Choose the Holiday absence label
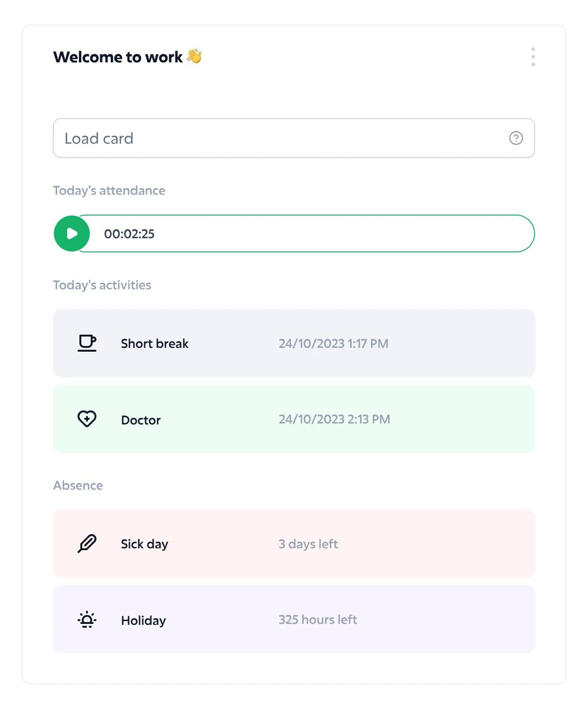The width and height of the screenshot is (588, 709). pyautogui.click(x=143, y=621)
